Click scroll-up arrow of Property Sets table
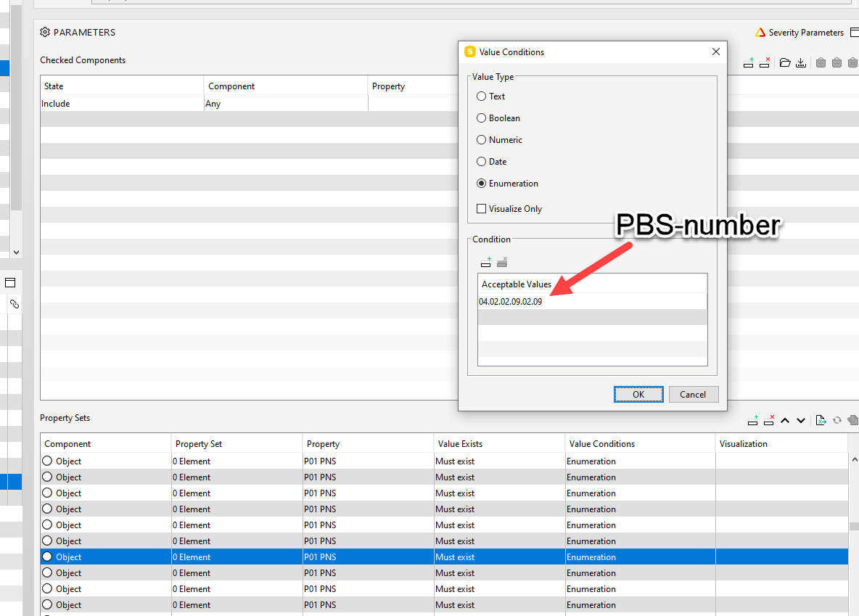 [x=854, y=459]
